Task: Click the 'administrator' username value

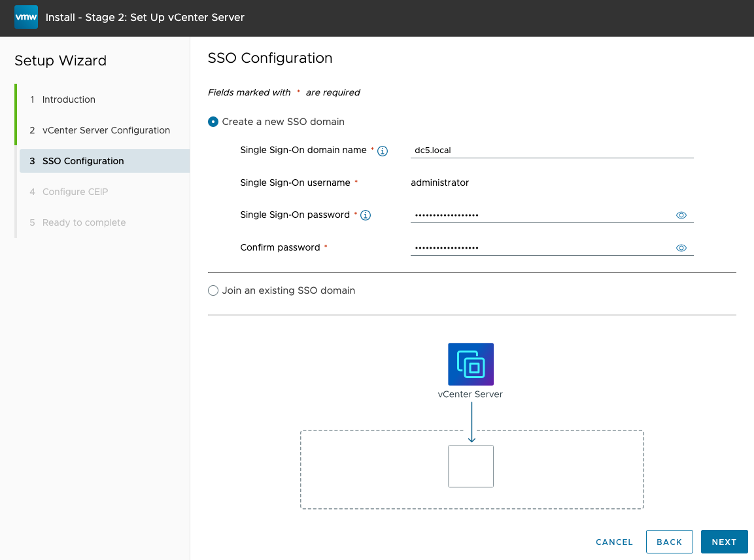Action: click(440, 183)
